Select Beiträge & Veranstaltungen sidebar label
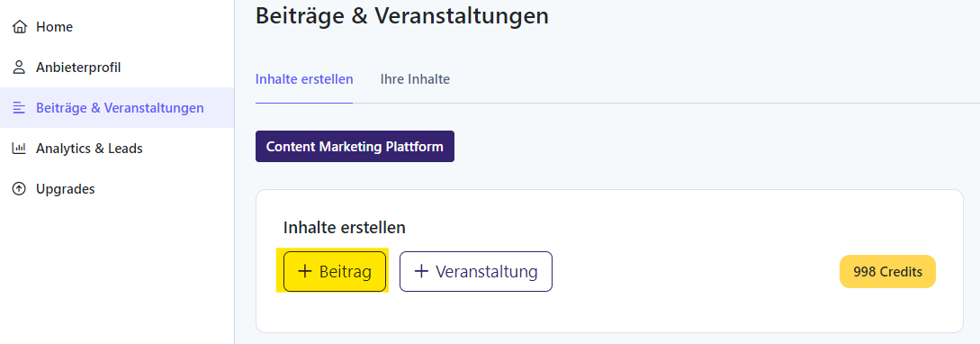 click(120, 108)
